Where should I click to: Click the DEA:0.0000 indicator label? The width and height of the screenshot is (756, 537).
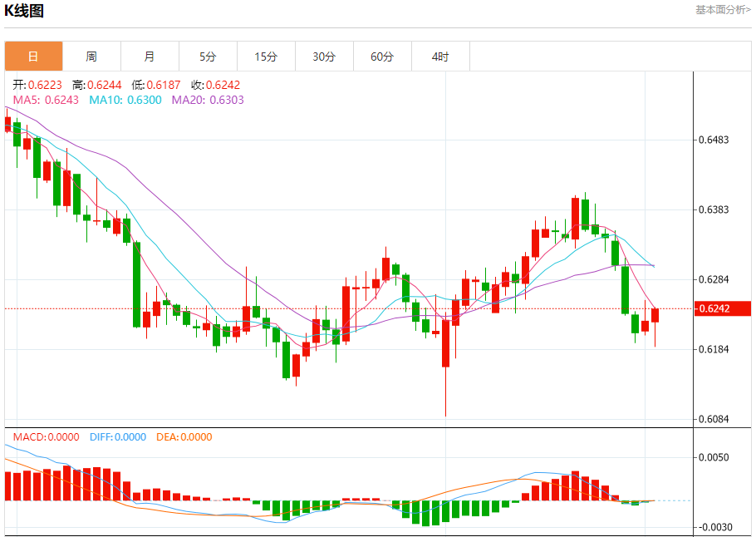pos(184,437)
